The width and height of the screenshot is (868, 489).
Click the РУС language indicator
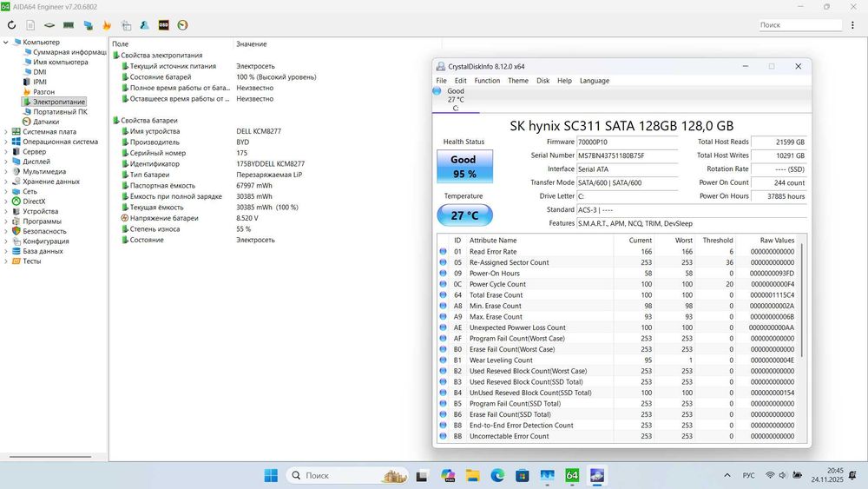pyautogui.click(x=748, y=475)
